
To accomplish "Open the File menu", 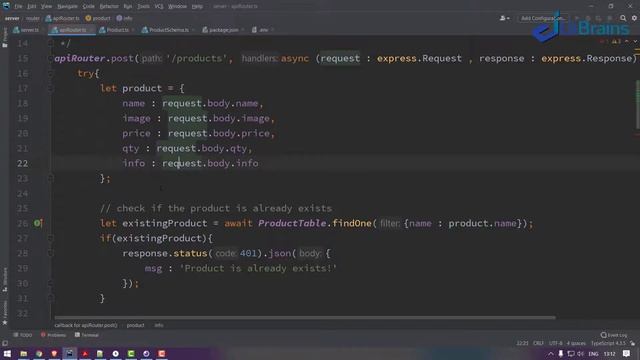I will pos(18,6).
